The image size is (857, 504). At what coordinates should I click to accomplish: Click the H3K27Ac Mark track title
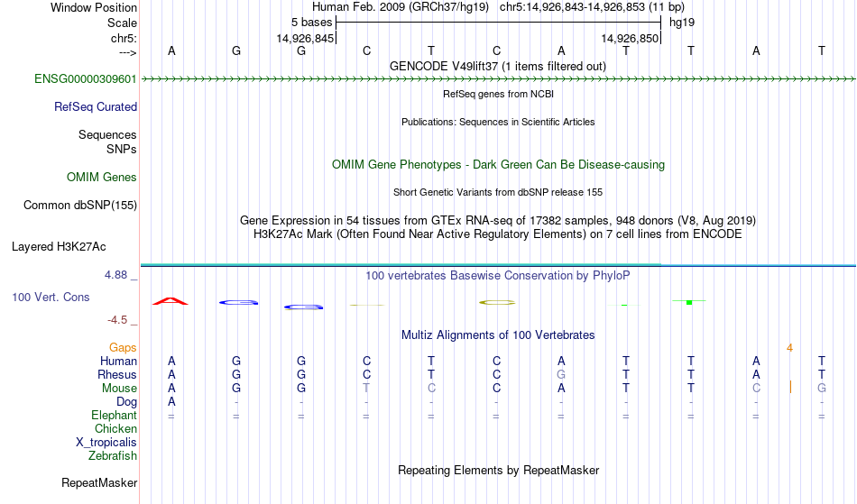[498, 234]
